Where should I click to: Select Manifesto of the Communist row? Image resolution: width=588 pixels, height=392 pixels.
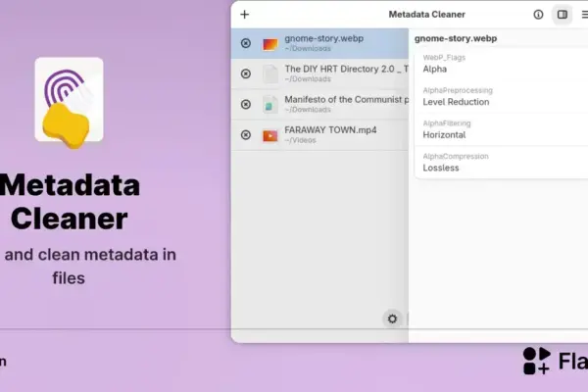pyautogui.click(x=319, y=104)
